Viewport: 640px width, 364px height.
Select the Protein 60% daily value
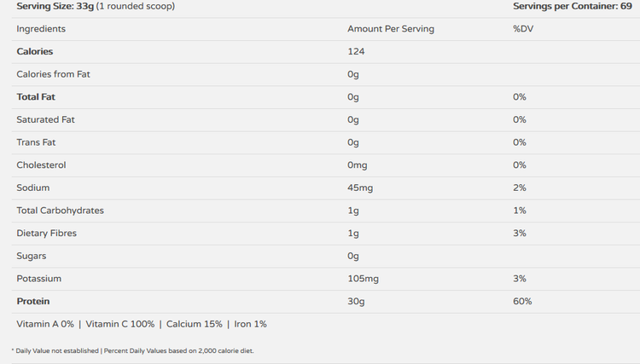click(x=522, y=301)
